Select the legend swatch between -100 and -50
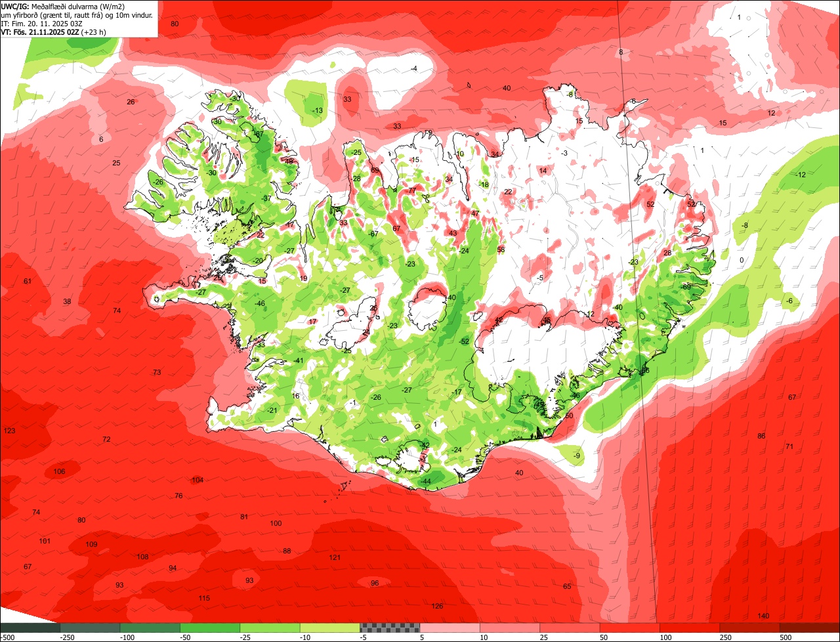Image resolution: width=840 pixels, height=642 pixels. (150, 628)
